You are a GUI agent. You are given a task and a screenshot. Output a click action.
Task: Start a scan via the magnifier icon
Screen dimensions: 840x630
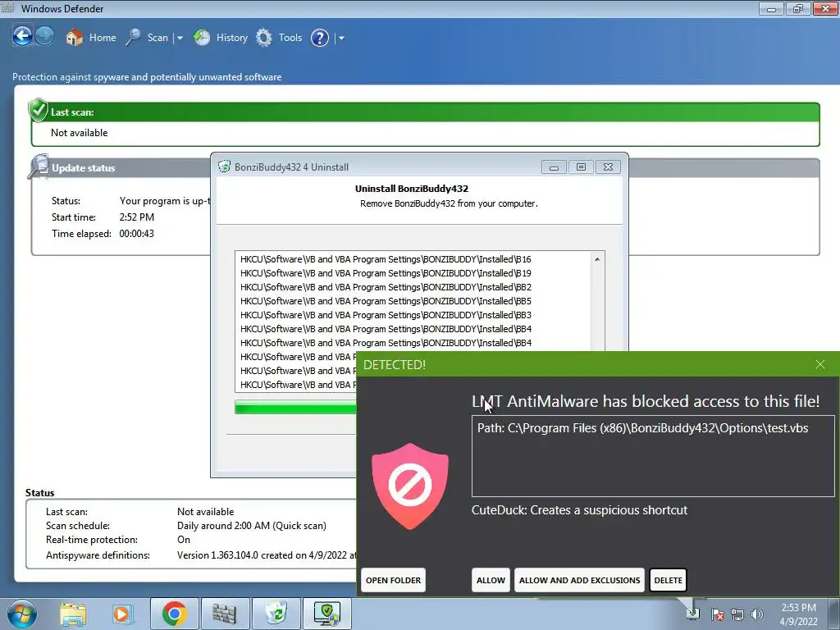click(134, 38)
